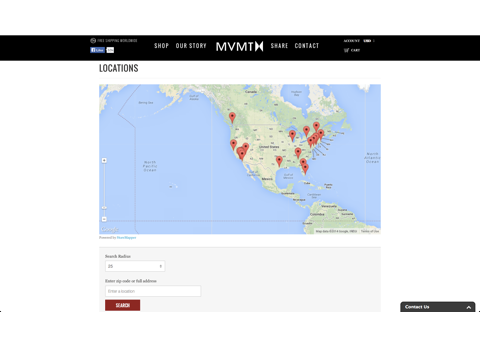Focus the zip code or address field
The height and width of the screenshot is (360, 480).
153,291
